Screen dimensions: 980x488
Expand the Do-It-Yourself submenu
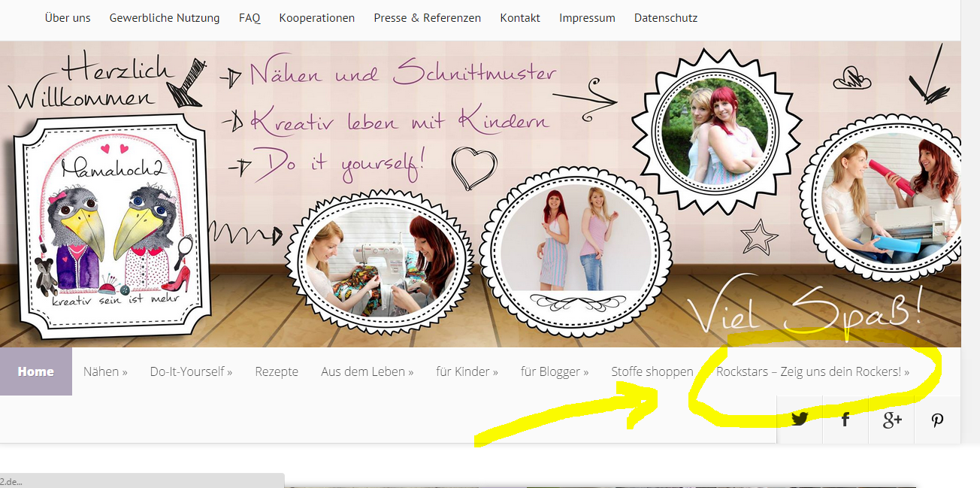[x=191, y=371]
